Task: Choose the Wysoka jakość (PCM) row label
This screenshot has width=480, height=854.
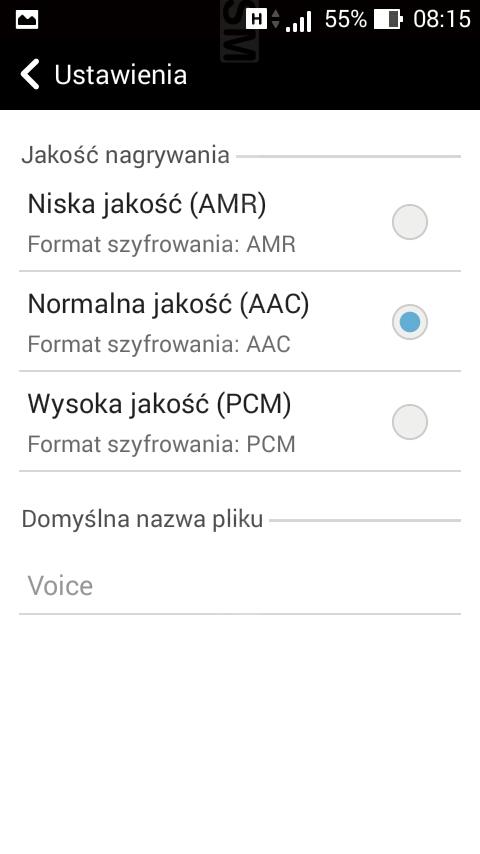Action: point(240,422)
